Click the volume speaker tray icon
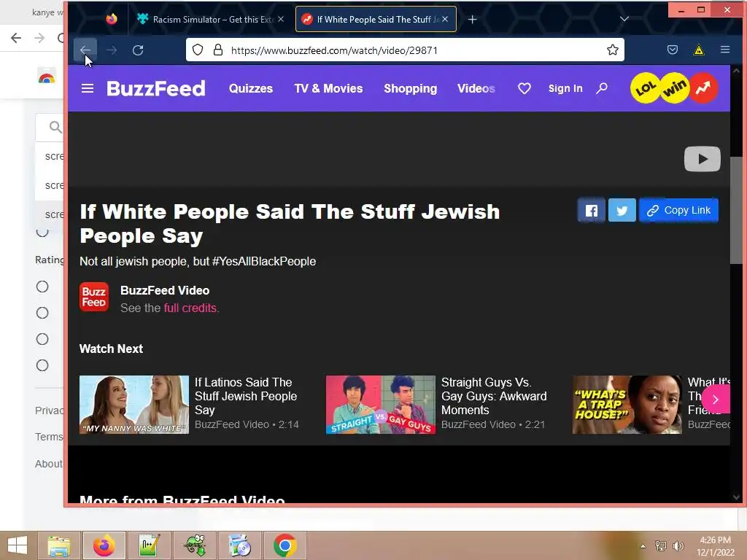Image resolution: width=747 pixels, height=560 pixels. [678, 545]
